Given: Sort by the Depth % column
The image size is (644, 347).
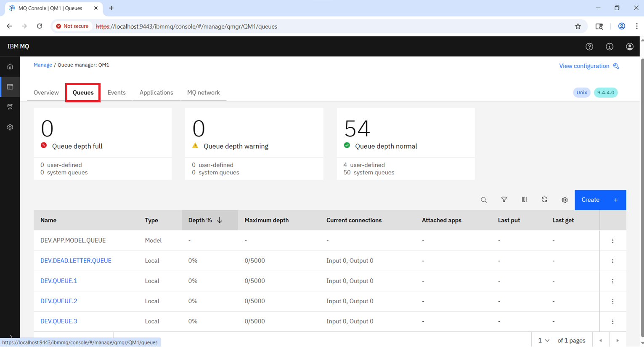Looking at the screenshot, I should pyautogui.click(x=209, y=220).
